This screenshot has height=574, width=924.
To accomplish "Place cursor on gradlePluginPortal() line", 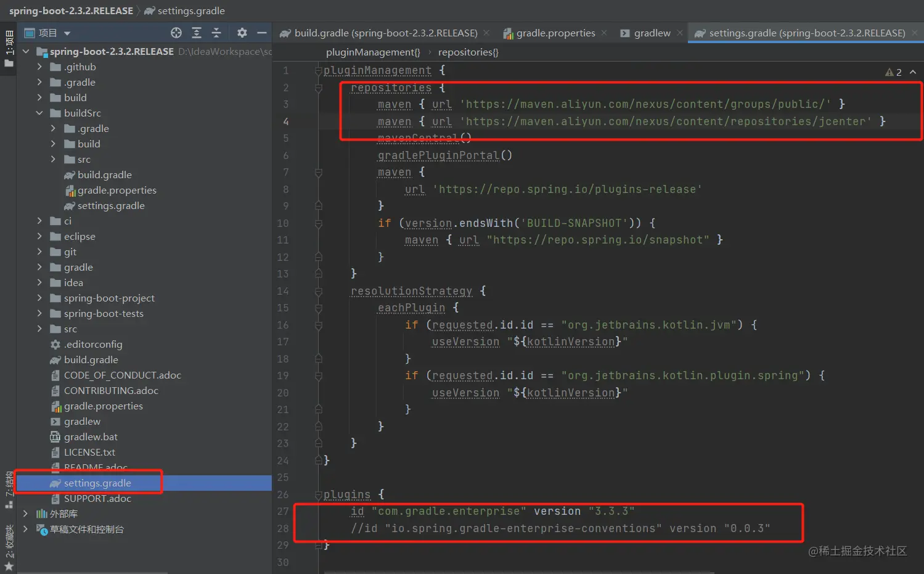I will tap(444, 155).
